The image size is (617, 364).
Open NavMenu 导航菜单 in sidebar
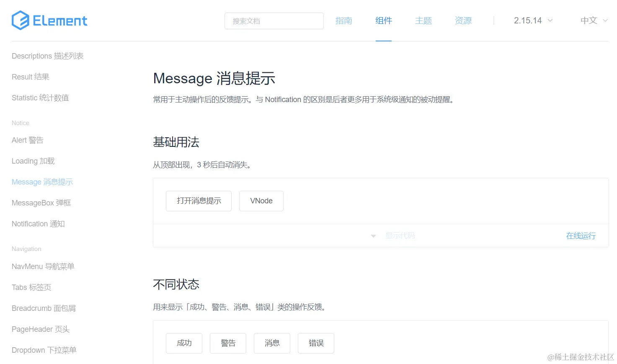tap(43, 267)
